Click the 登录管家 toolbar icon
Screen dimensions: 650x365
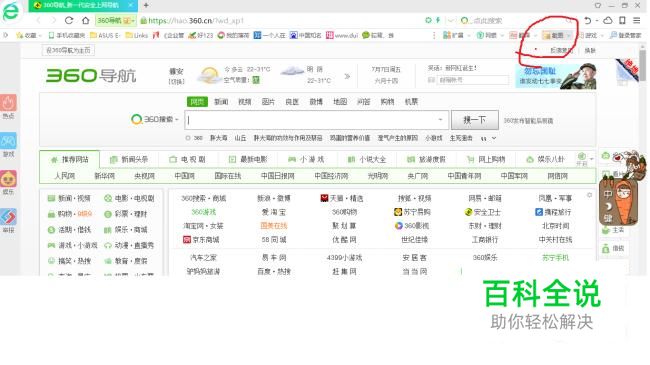[x=625, y=35]
